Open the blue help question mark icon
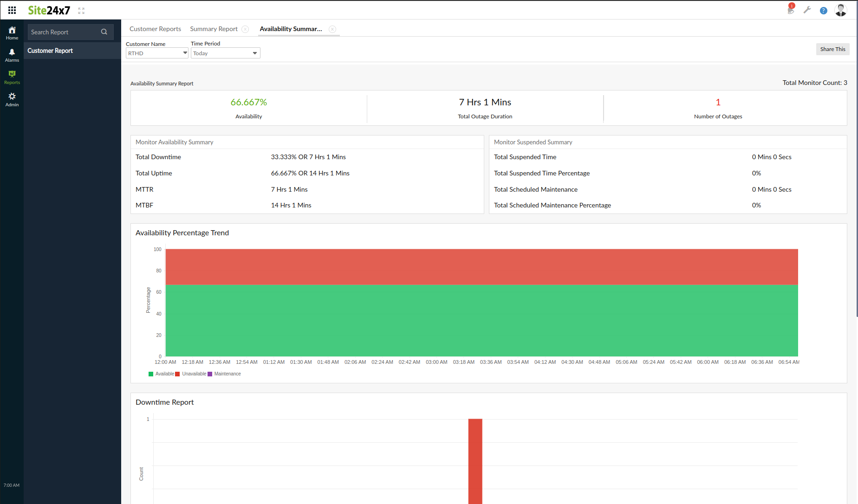The width and height of the screenshot is (858, 504). point(823,11)
